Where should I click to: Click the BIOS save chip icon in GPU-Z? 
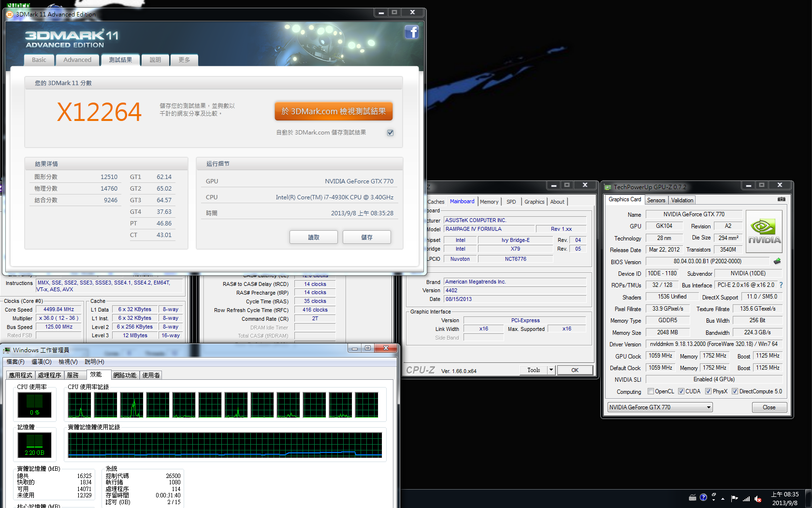(x=777, y=261)
